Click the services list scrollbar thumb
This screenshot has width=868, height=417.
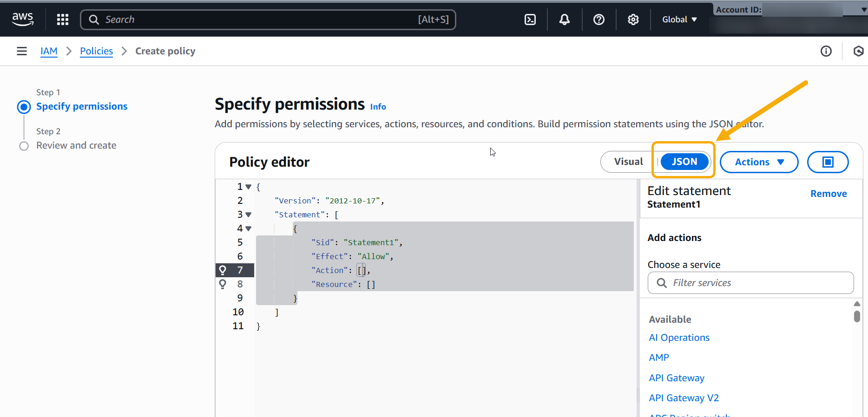pyautogui.click(x=857, y=316)
